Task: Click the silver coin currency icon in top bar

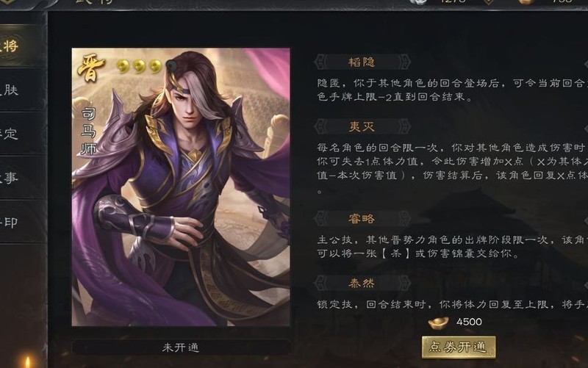Action: (x=418, y=2)
